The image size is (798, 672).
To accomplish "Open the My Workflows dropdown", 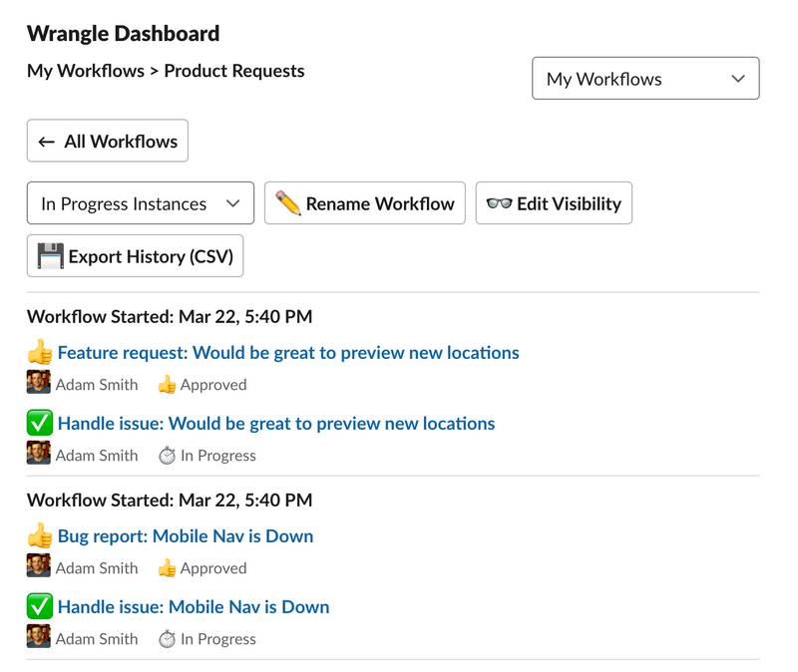I will click(644, 78).
